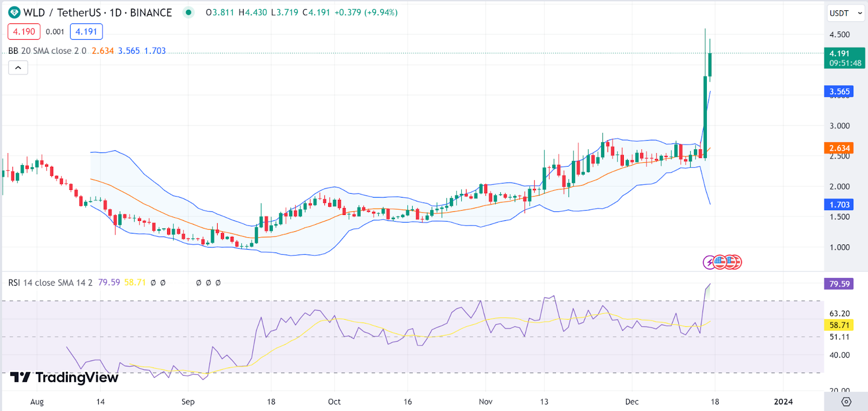Collapse the indicator legend chevron

18,68
